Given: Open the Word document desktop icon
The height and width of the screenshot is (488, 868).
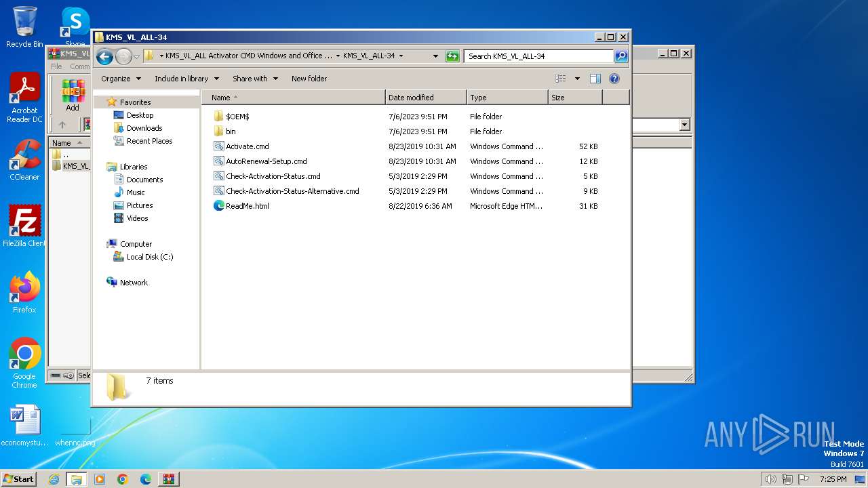Looking at the screenshot, I should tap(24, 426).
